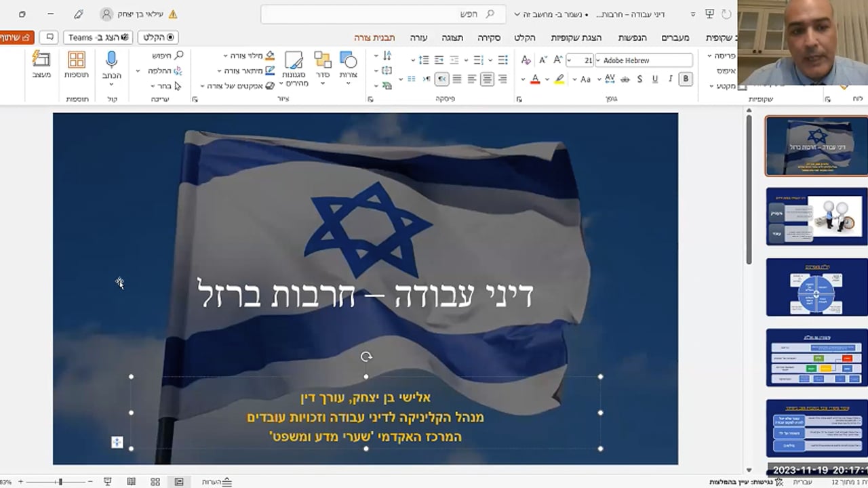Viewport: 868px width, 488px height.
Task: Open Quick Styles for the shape
Action: tap(294, 68)
